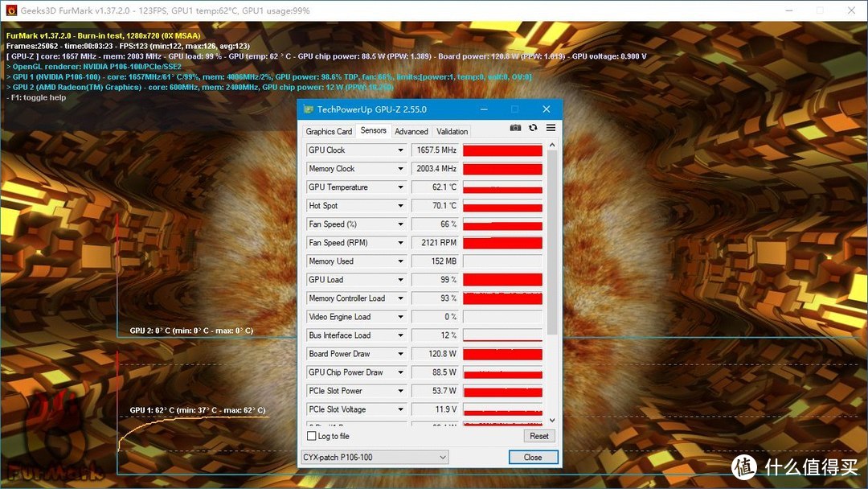Switch to the Graphics Card tab
Viewport: 868px width, 489px height.
[329, 131]
